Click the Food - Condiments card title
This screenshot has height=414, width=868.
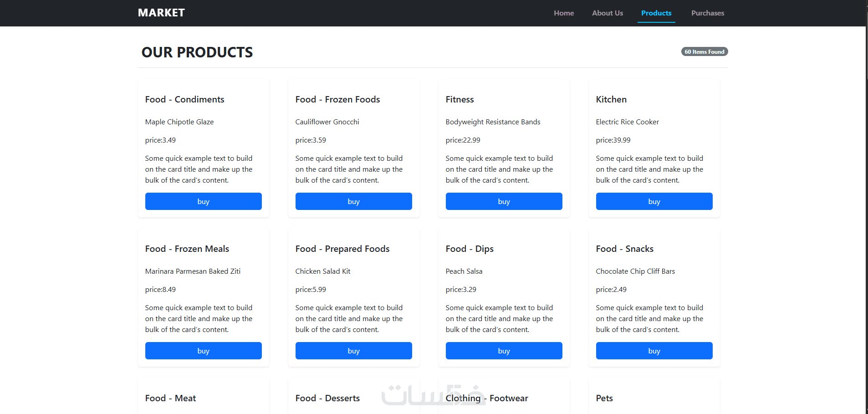tap(184, 99)
